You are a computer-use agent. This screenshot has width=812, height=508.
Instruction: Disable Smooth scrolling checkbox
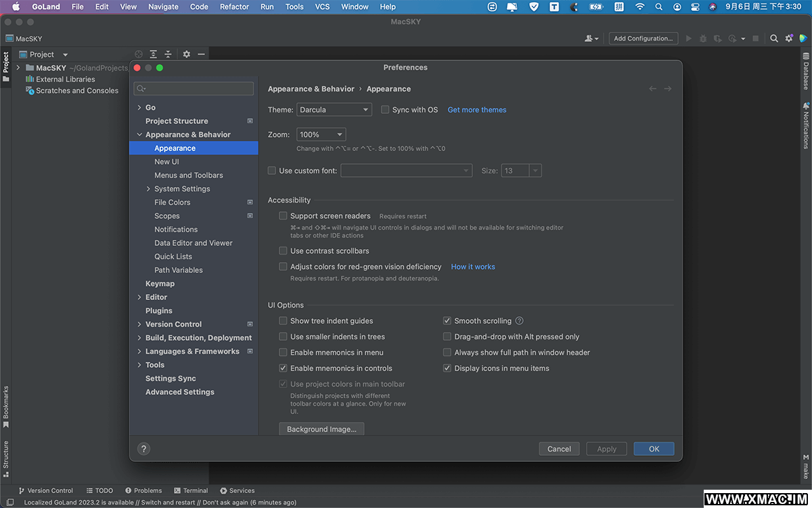point(447,320)
